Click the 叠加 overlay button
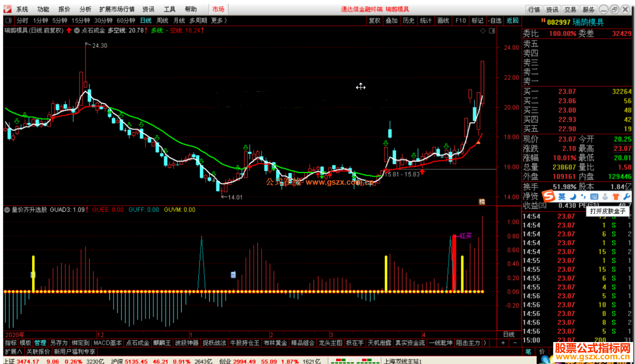The height and width of the screenshot is (364, 635). 392,21
